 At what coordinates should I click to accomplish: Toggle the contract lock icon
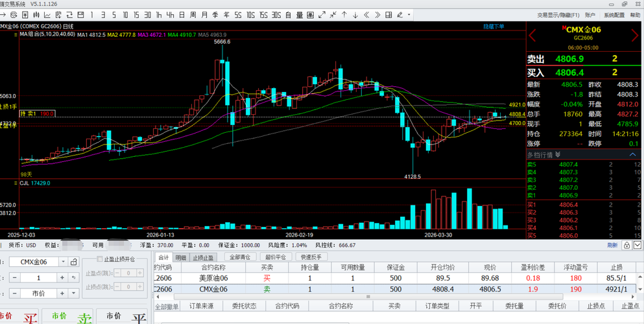click(73, 262)
